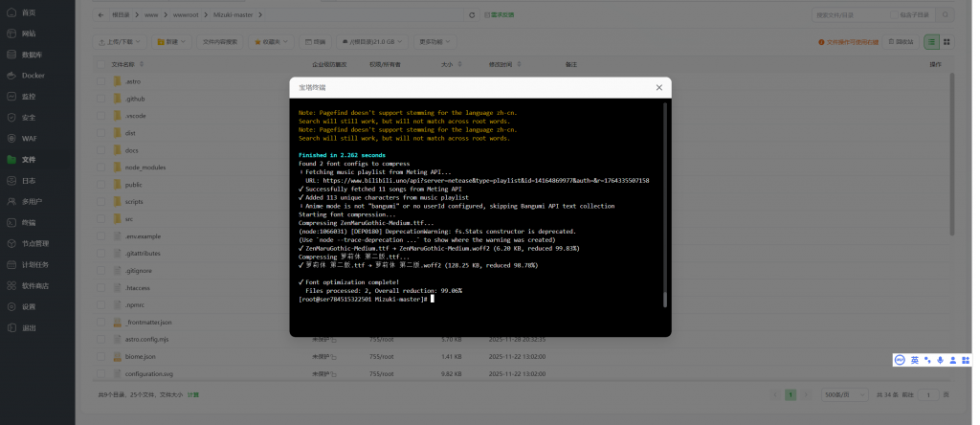Viewport: 980px width, 425px height.
Task: Switch to list view layout icon
Action: point(930,42)
